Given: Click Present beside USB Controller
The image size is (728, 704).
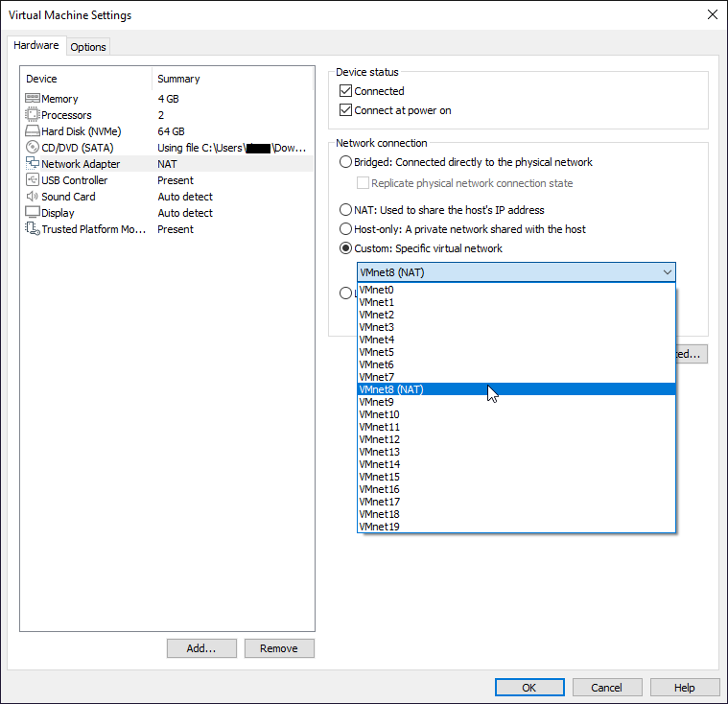Looking at the screenshot, I should (176, 180).
